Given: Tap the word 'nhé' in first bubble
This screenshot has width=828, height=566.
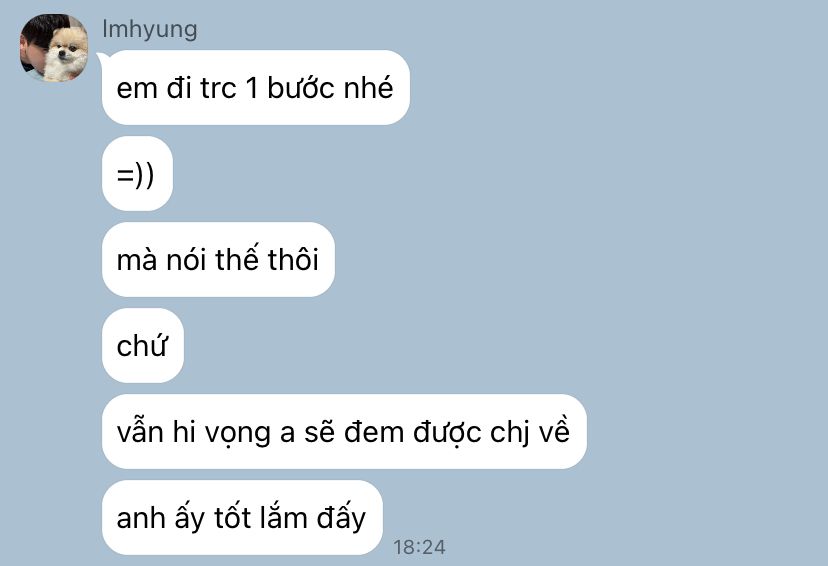Looking at the screenshot, I should coord(369,87).
